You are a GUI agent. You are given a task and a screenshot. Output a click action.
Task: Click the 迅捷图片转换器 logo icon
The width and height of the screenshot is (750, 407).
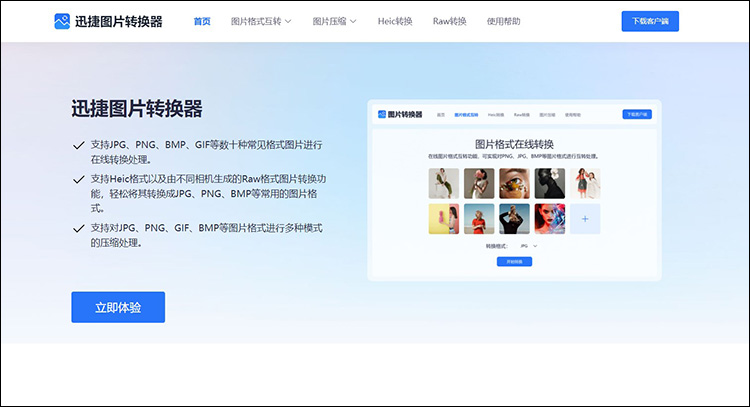coord(63,21)
